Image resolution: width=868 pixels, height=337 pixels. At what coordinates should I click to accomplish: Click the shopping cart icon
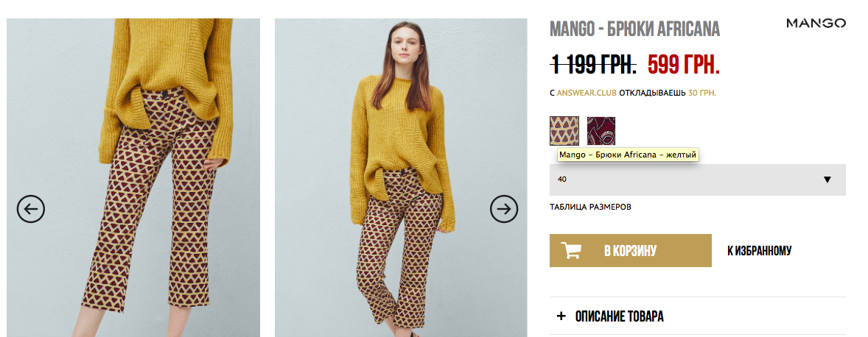[571, 251]
